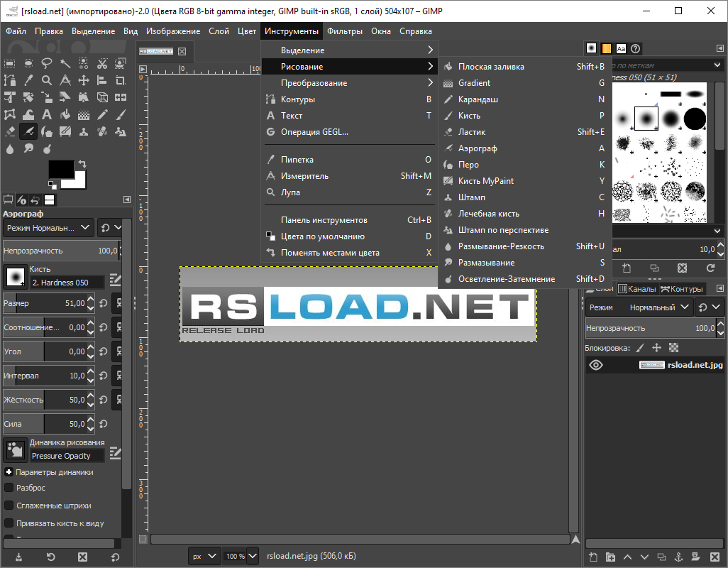Choose the Scissors Select tool in toolbox
Screen dimensions: 728x568
coord(102,63)
